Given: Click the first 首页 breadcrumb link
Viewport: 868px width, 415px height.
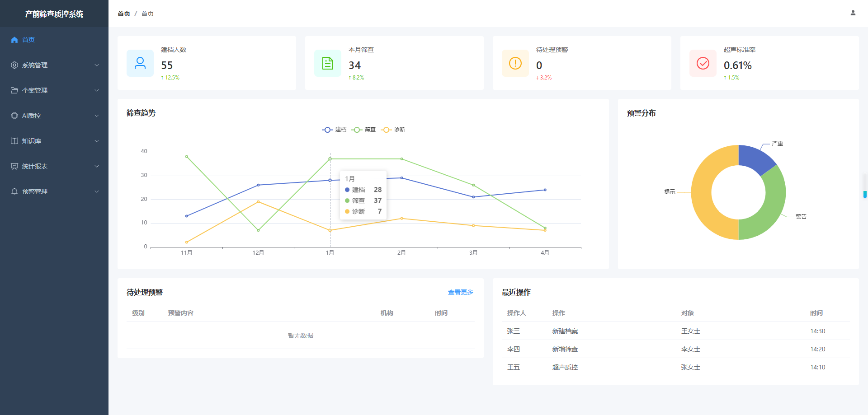Looking at the screenshot, I should click(124, 14).
